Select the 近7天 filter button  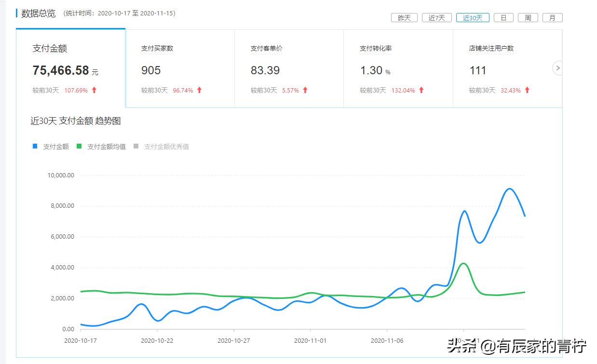click(x=437, y=17)
